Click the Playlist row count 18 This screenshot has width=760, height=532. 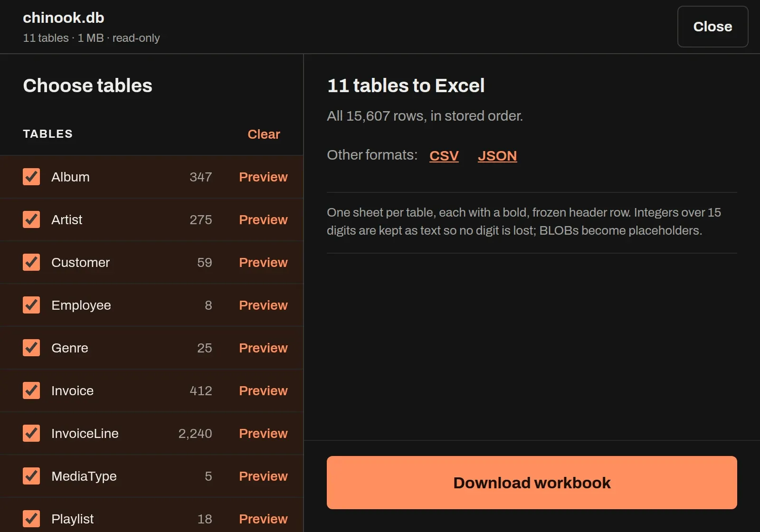pos(205,519)
